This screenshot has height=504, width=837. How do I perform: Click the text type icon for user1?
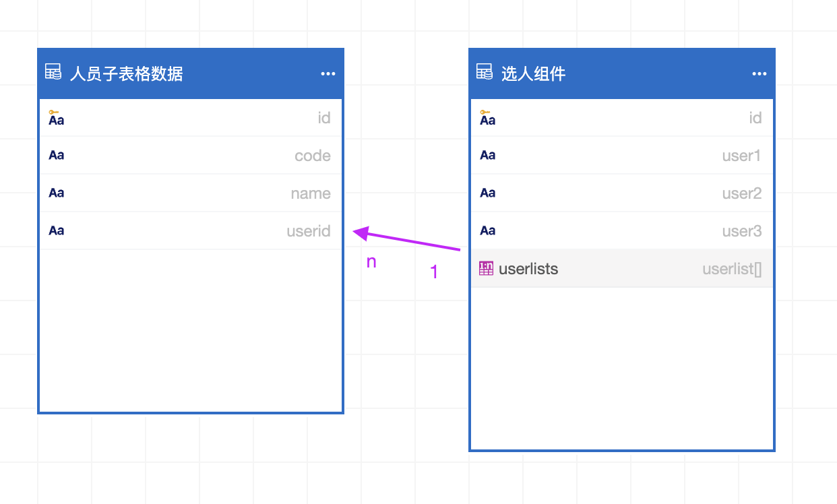(x=488, y=156)
